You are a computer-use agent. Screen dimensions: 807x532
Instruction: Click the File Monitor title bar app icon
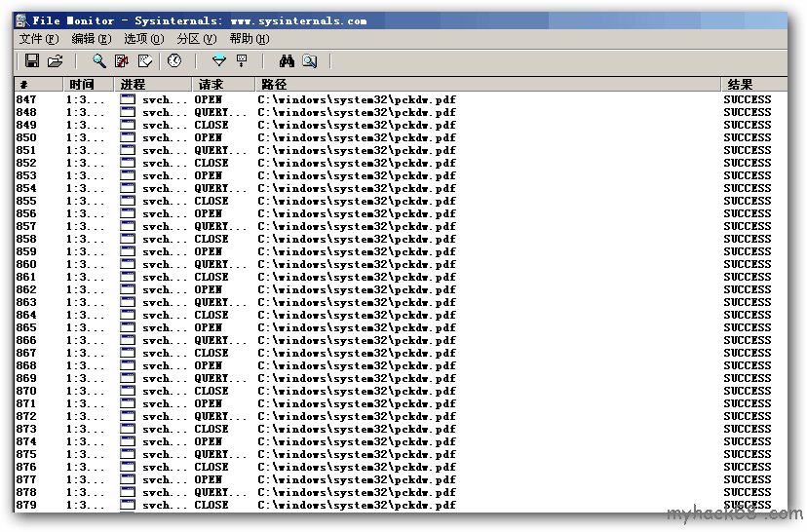tap(21, 20)
